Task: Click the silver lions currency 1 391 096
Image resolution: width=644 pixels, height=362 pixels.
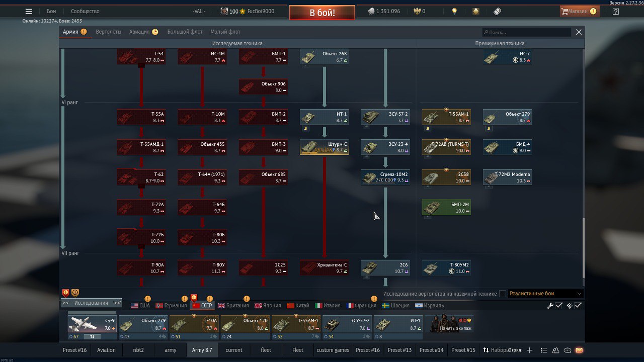Action: pyautogui.click(x=383, y=11)
